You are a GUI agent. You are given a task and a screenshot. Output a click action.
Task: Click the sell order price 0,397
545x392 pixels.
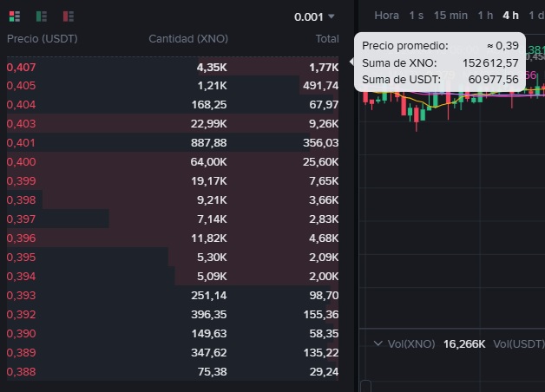[x=21, y=219]
